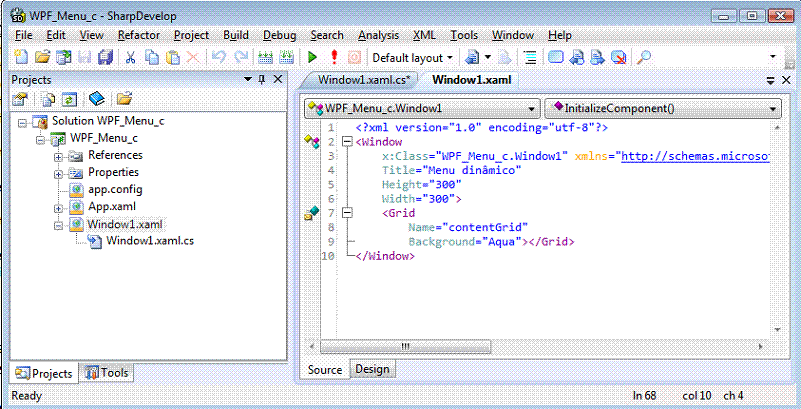
Task: Click the Paste clipboard icon
Action: [173, 57]
